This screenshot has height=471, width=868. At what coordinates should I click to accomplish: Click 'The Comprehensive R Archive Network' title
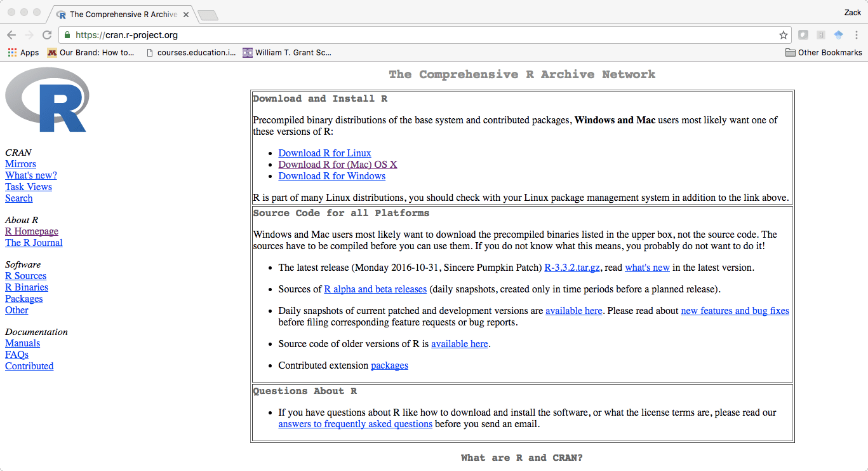[522, 74]
